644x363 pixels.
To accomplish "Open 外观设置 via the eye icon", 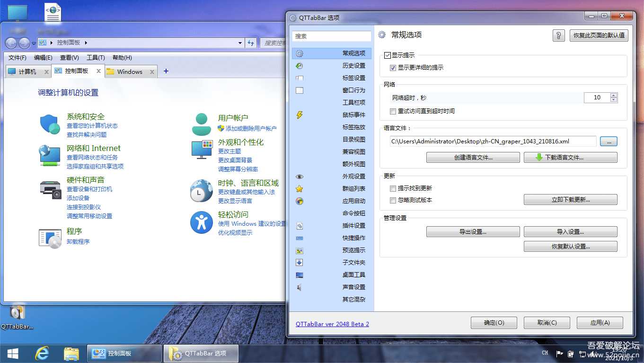I will (299, 177).
